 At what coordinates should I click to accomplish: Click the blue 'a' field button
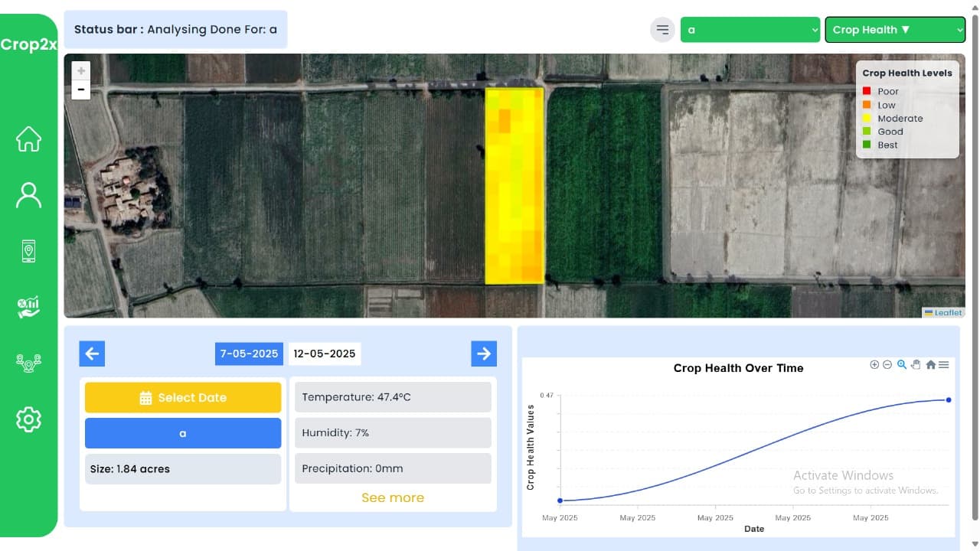pos(182,432)
